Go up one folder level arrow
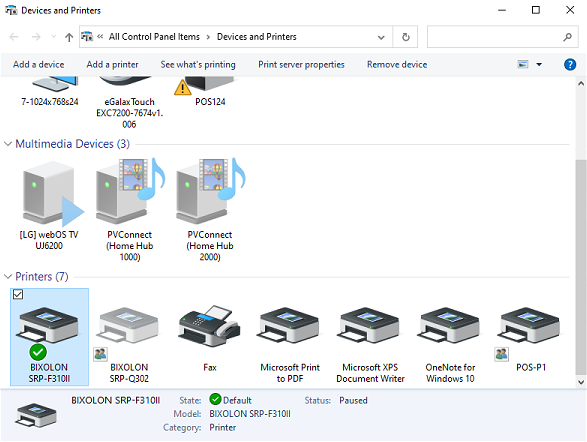The width and height of the screenshot is (587, 442). [69, 37]
